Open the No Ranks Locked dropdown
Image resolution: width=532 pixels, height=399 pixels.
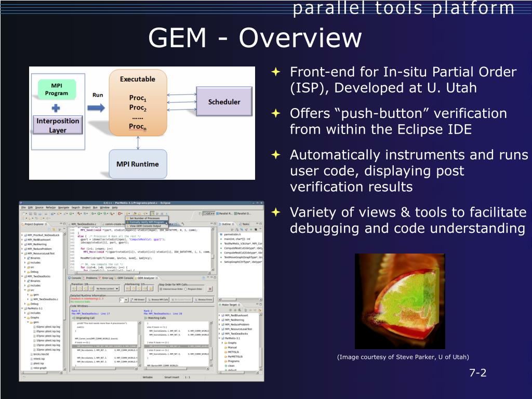(x=108, y=289)
